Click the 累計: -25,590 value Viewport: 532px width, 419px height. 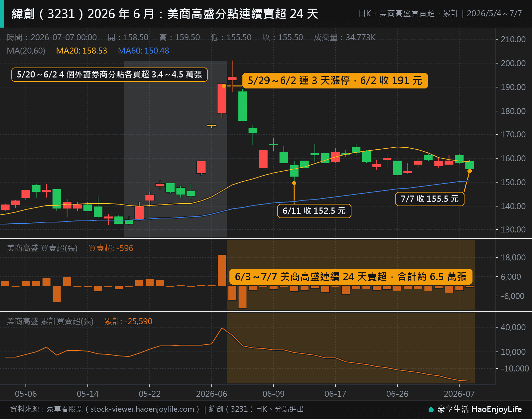point(128,321)
